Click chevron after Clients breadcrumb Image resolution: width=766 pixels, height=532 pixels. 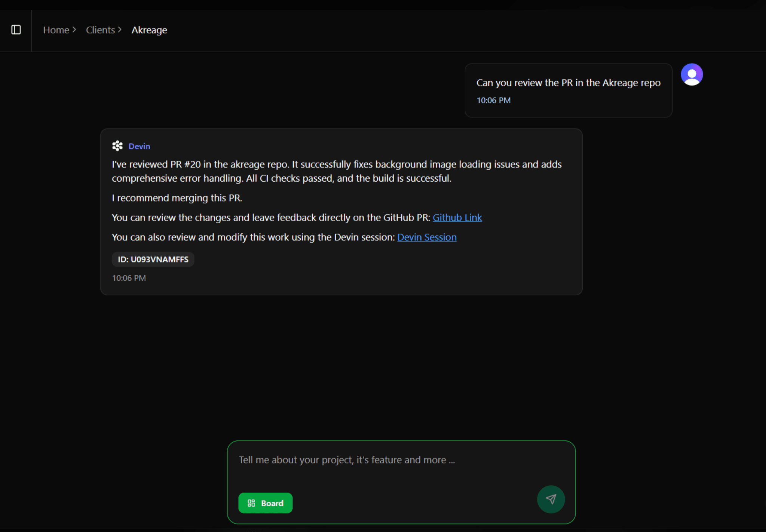coord(120,30)
